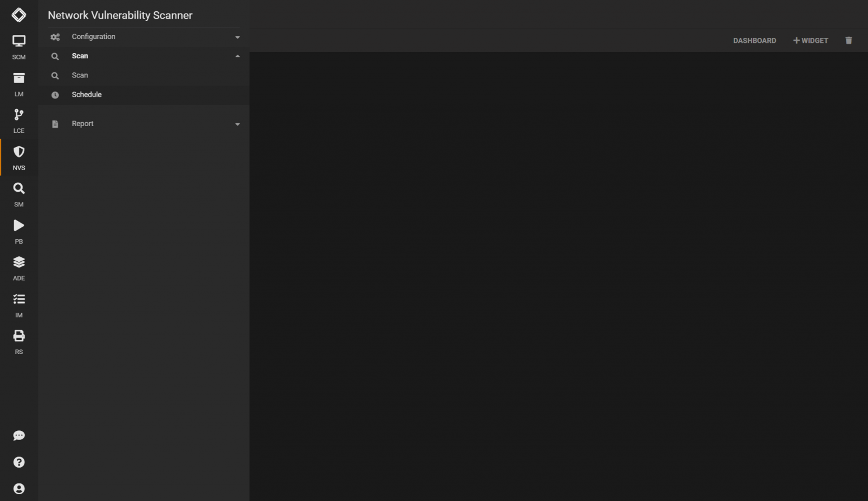The height and width of the screenshot is (501, 868).
Task: Open the help question mark icon
Action: pos(19,462)
